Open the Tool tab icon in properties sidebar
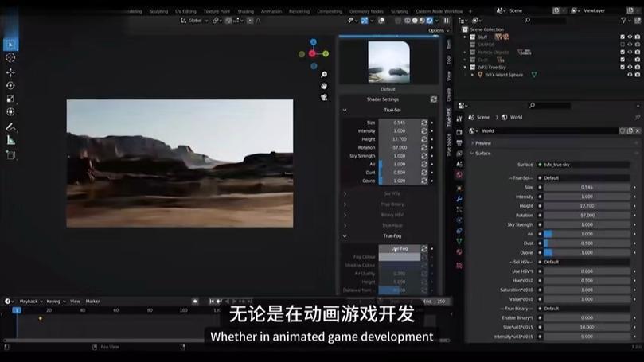644x362 pixels. click(459, 119)
